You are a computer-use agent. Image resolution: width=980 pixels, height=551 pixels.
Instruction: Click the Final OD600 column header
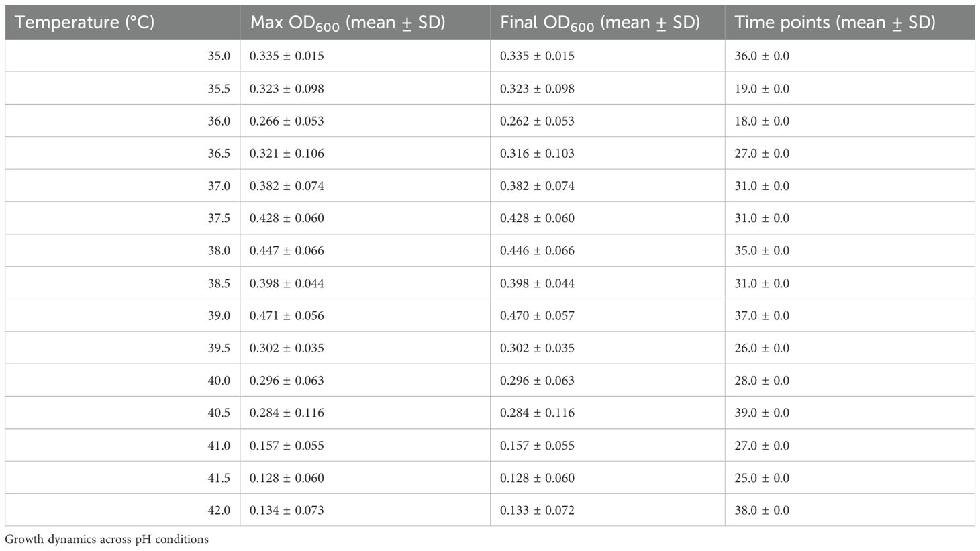[x=607, y=22]
